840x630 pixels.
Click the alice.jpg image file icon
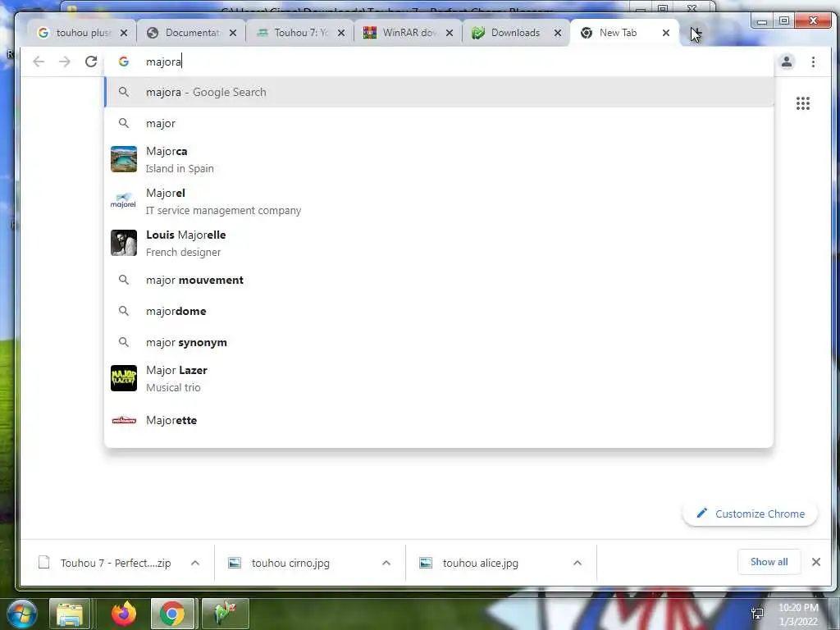(426, 563)
